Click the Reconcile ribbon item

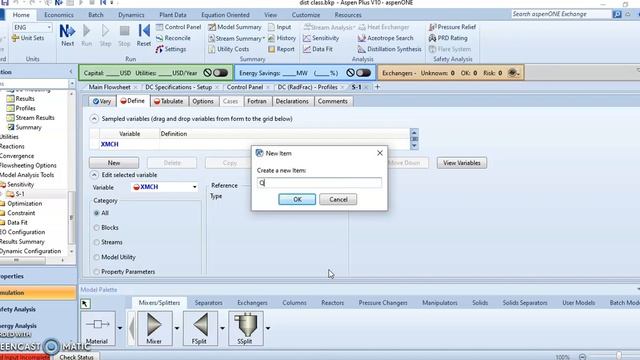pos(173,38)
